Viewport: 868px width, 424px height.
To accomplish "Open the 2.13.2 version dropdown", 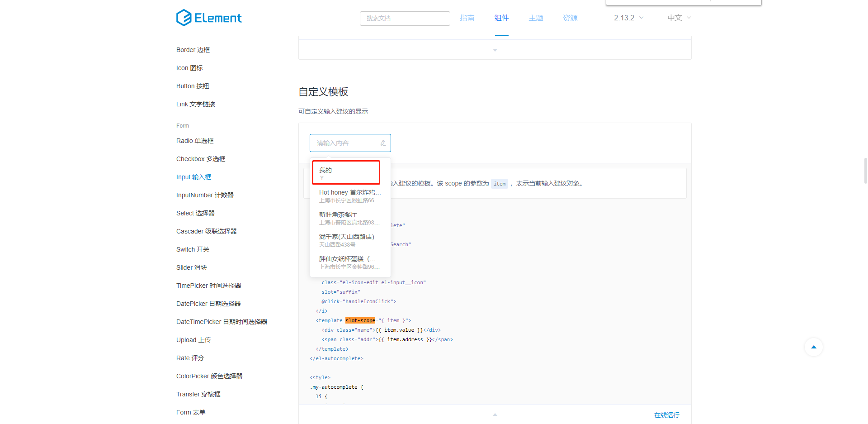I will coord(628,18).
